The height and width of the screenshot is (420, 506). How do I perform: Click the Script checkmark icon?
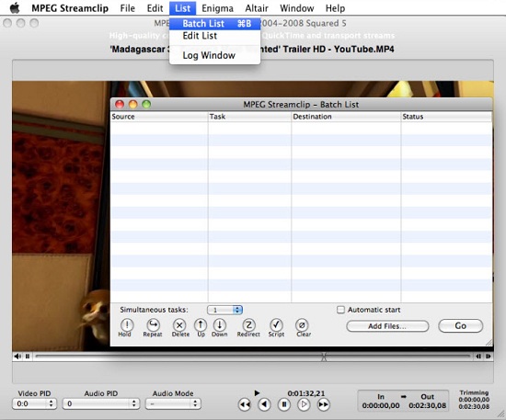276,325
